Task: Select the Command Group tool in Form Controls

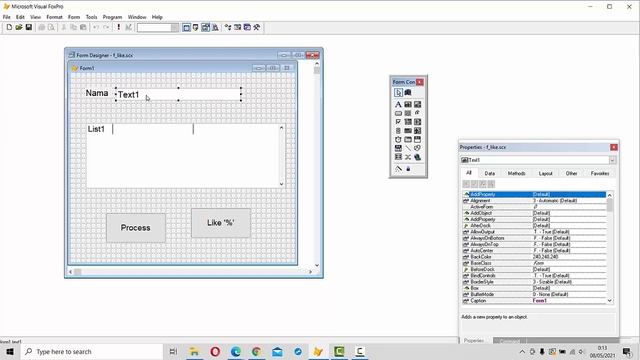Action: point(408,113)
